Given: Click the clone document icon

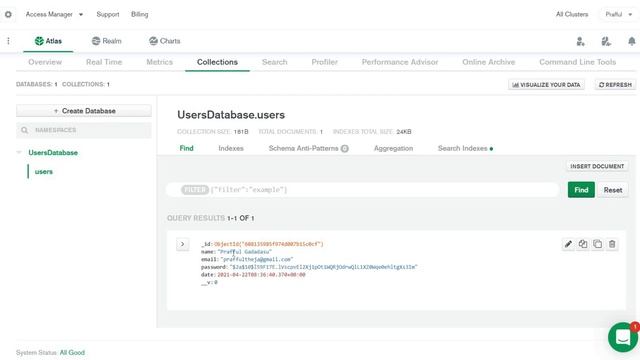Looking at the screenshot, I should pyautogui.click(x=598, y=244).
